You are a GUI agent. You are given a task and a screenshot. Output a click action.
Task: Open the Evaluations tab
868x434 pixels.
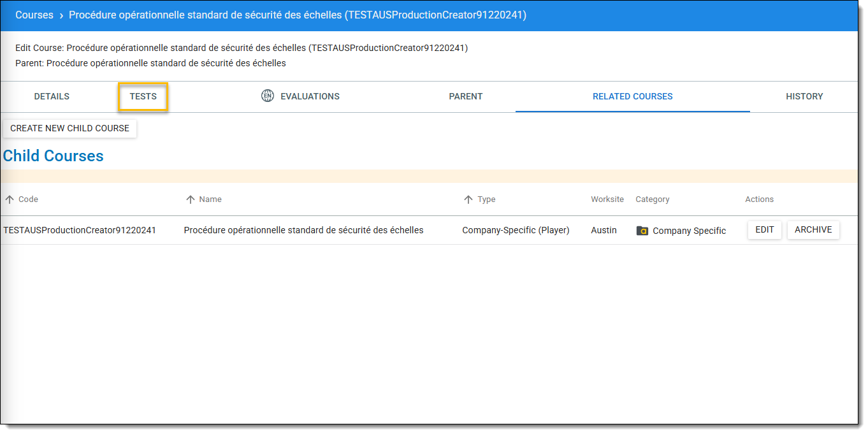click(x=310, y=97)
